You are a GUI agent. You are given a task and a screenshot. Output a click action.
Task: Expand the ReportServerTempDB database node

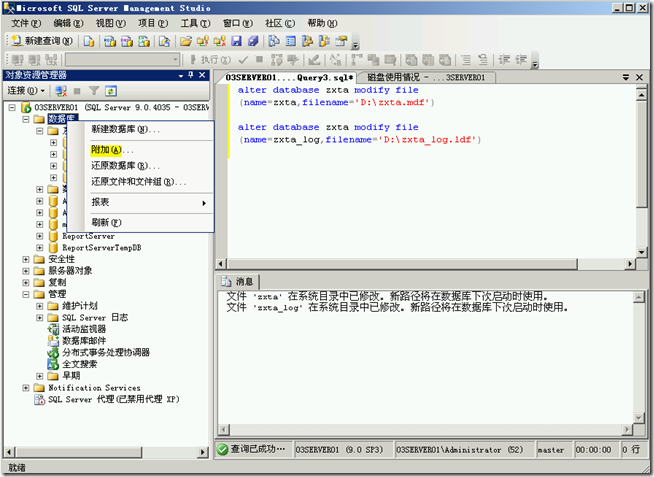point(40,248)
